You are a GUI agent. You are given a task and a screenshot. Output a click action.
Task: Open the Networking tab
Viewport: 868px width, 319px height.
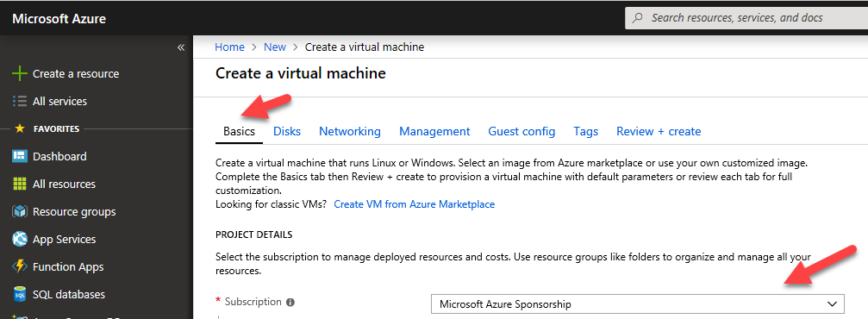(350, 131)
